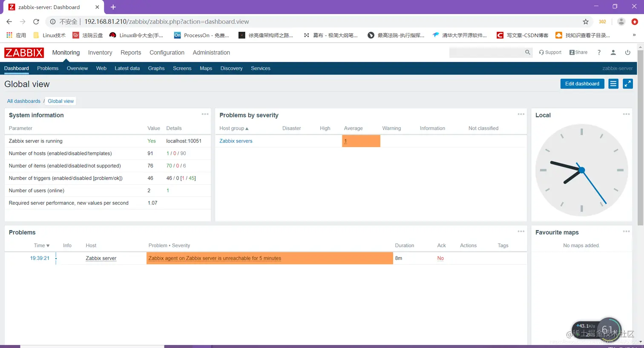The height and width of the screenshot is (348, 644).
Task: Open problem time 19:39:21 link
Action: [x=40, y=258]
